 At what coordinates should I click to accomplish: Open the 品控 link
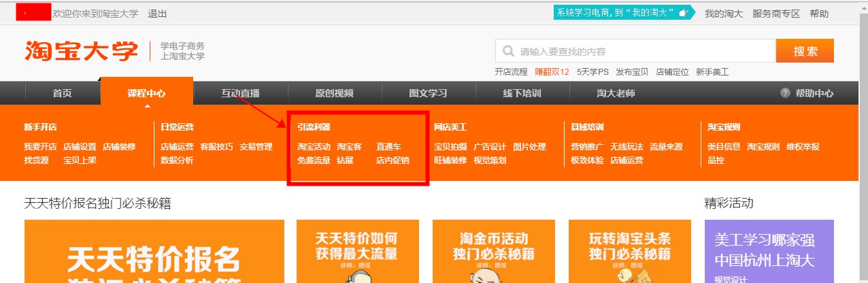(716, 160)
